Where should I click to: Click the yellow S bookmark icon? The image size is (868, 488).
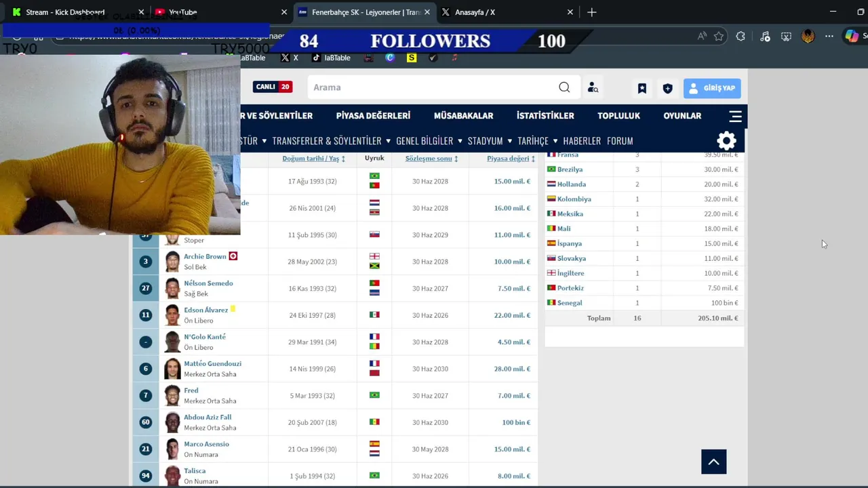[x=412, y=58]
